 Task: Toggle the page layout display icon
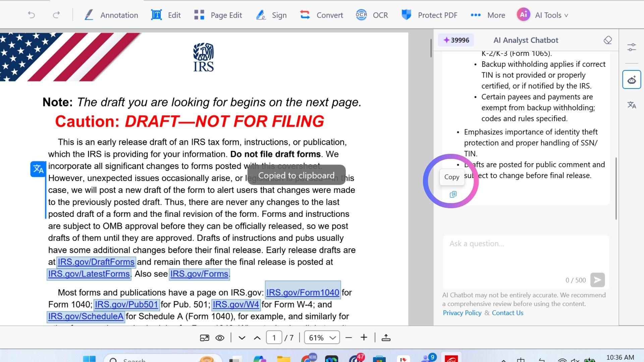point(204,338)
